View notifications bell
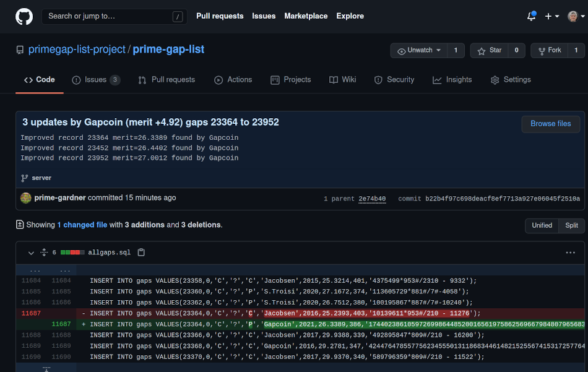588x372 pixels. coord(532,16)
